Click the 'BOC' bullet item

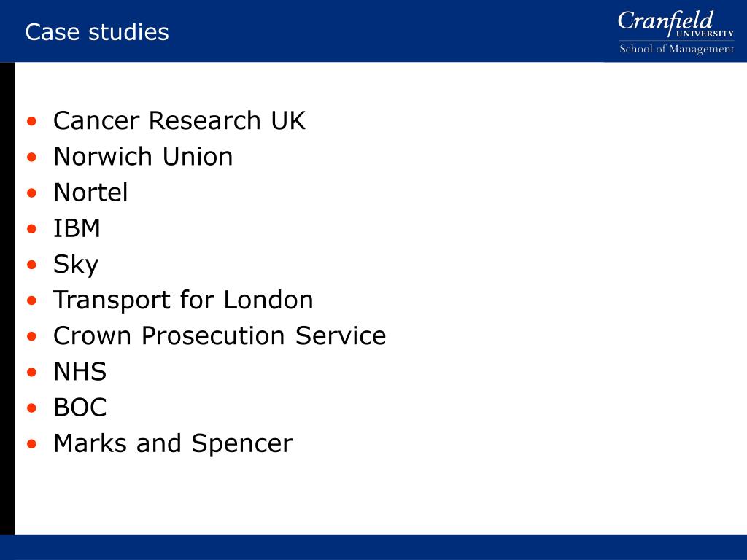(80, 408)
